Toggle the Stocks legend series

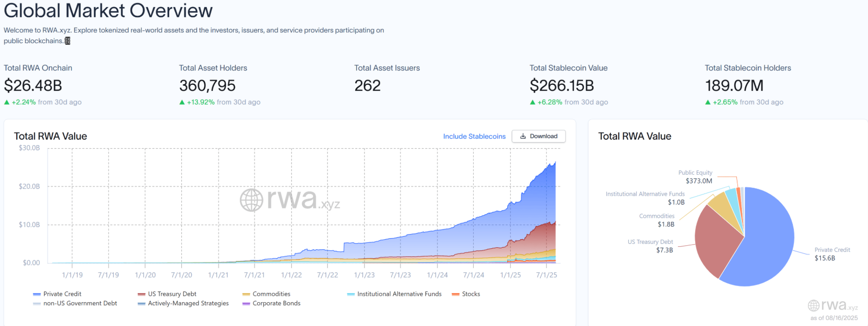[466, 294]
